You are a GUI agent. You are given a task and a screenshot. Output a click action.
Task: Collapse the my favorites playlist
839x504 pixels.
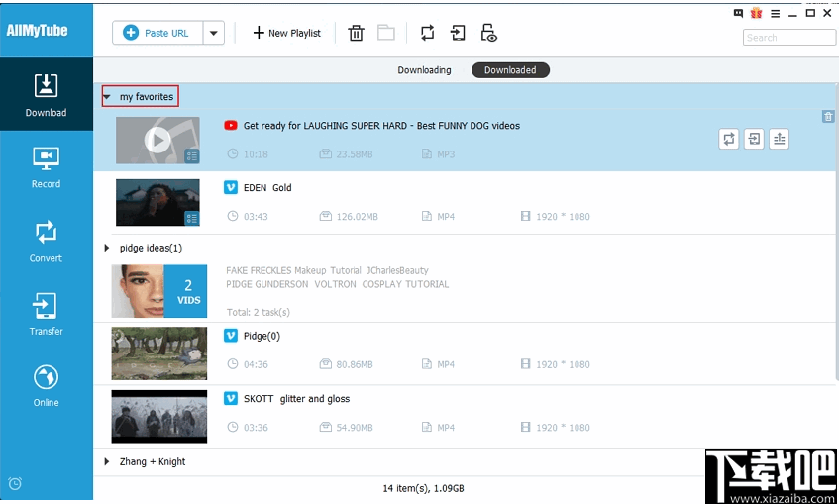click(107, 97)
